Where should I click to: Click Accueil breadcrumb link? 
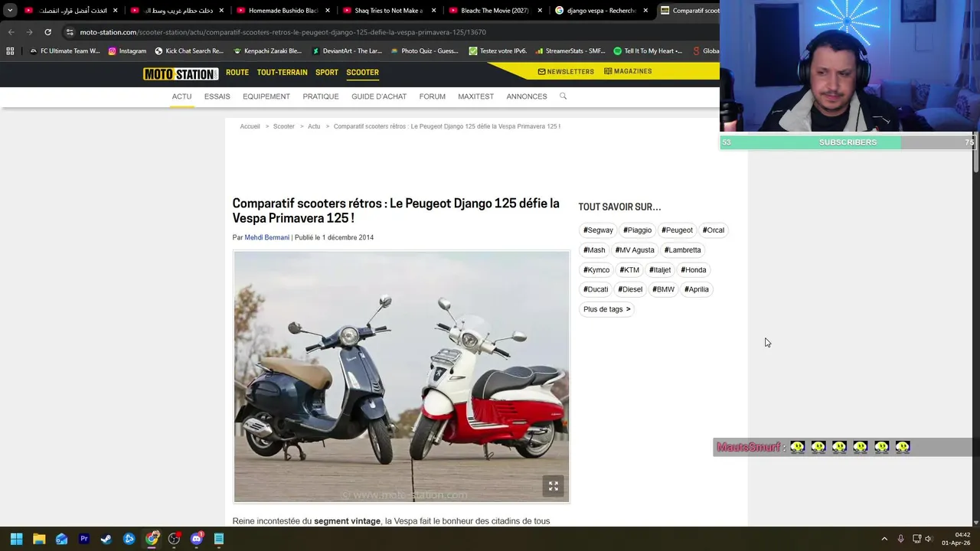(x=250, y=126)
